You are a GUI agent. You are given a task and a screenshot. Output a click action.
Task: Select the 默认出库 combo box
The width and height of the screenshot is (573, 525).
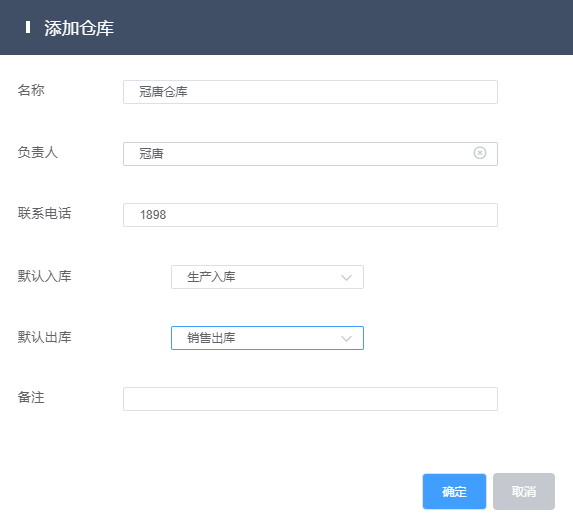pos(267,338)
